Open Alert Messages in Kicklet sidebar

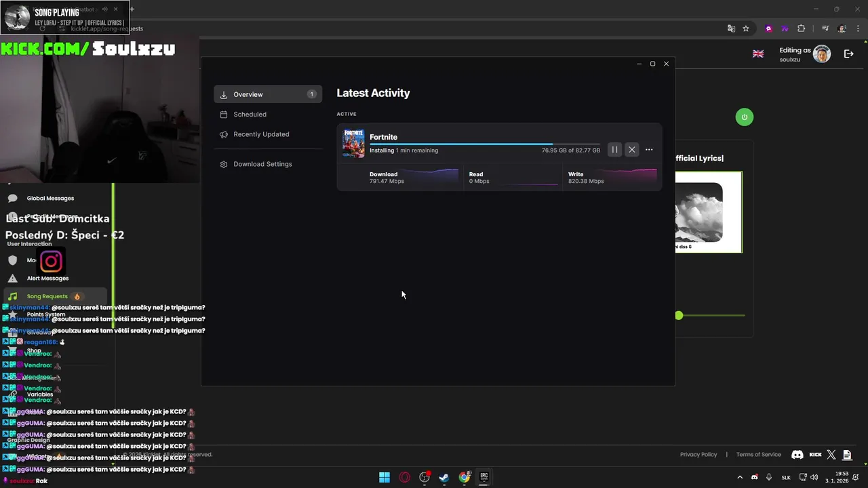coord(47,278)
